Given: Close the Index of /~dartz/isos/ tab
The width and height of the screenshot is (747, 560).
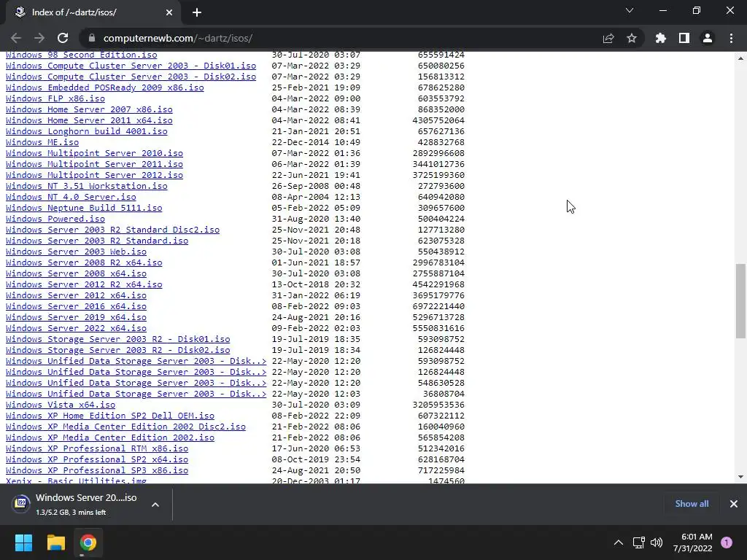Looking at the screenshot, I should click(x=169, y=12).
